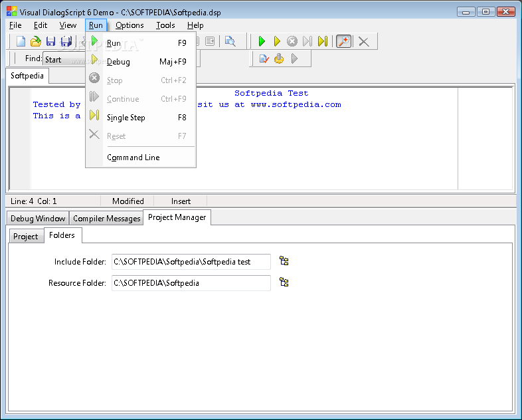This screenshot has height=420, width=522.
Task: Open the Options menu
Action: [130, 25]
